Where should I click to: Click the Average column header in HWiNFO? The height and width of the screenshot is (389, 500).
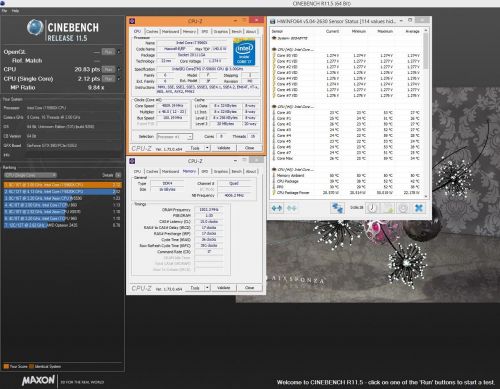(412, 31)
